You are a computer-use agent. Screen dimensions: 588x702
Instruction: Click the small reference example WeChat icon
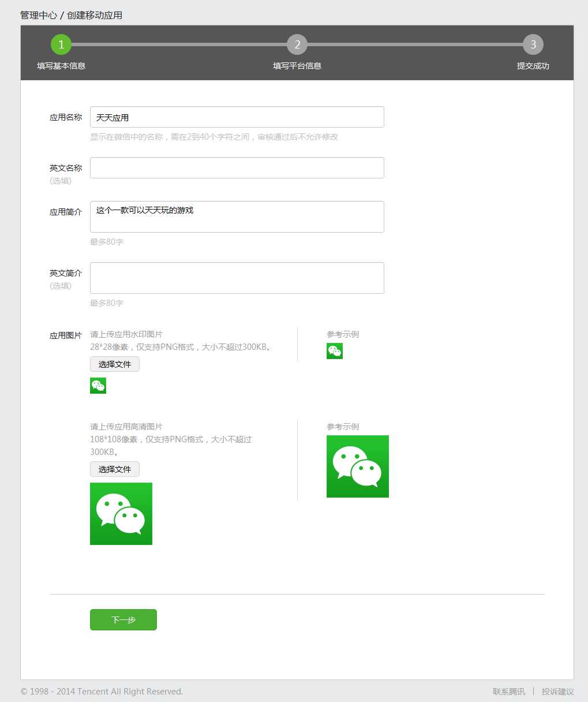click(335, 351)
